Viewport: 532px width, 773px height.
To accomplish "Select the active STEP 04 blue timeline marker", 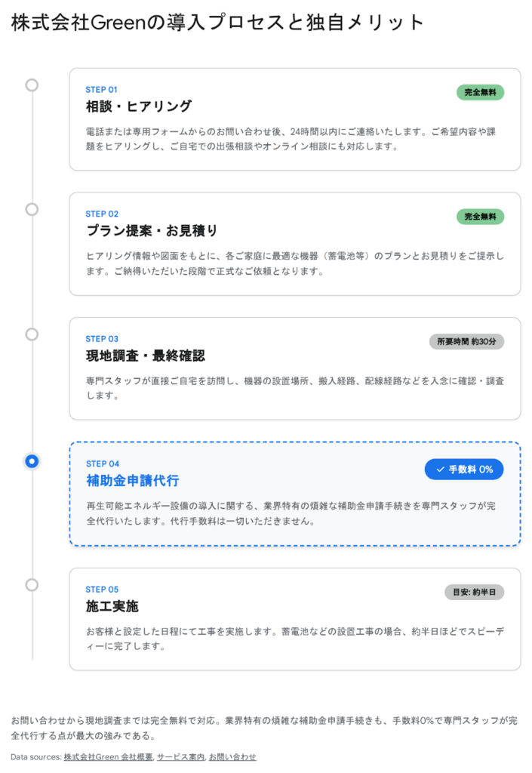I will click(32, 460).
